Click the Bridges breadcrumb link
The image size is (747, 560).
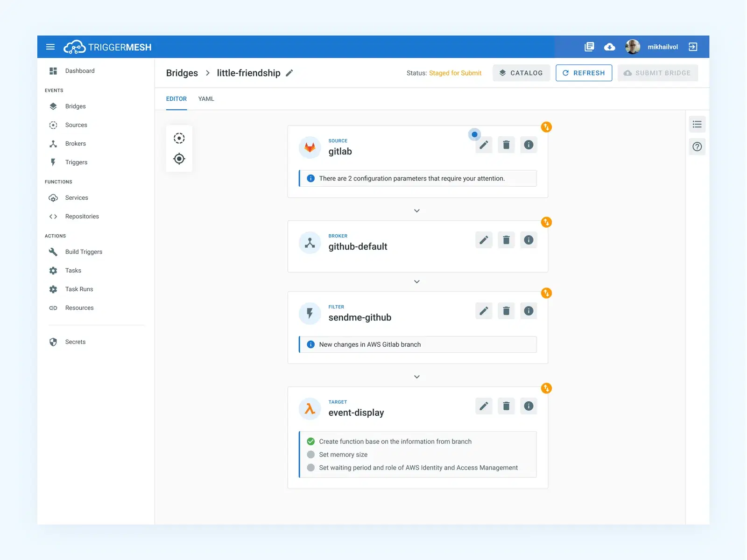[x=182, y=73]
